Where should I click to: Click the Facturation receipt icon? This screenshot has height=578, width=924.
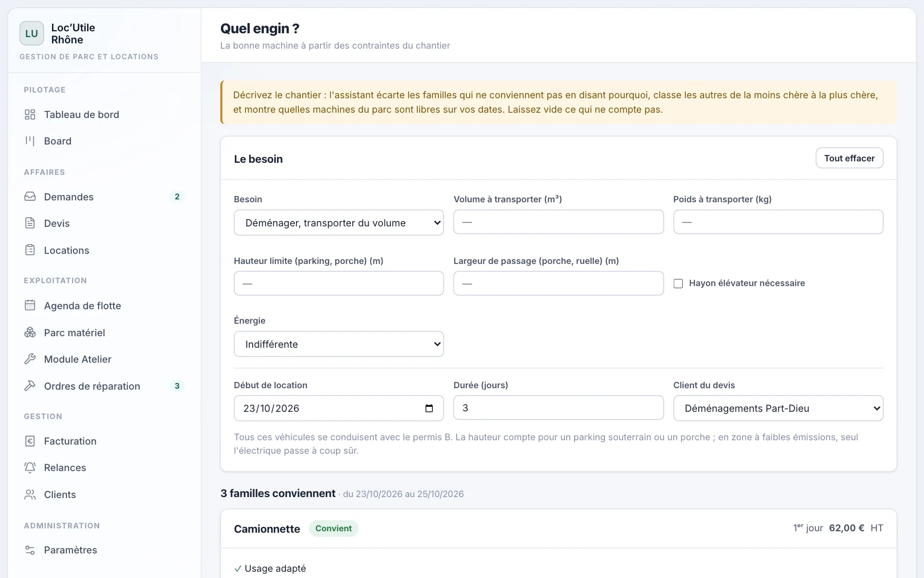[30, 441]
